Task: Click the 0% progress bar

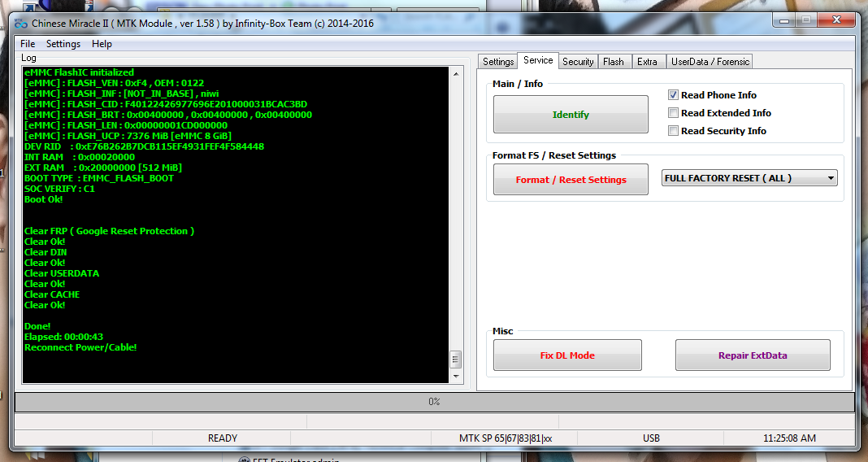Action: 434,402
